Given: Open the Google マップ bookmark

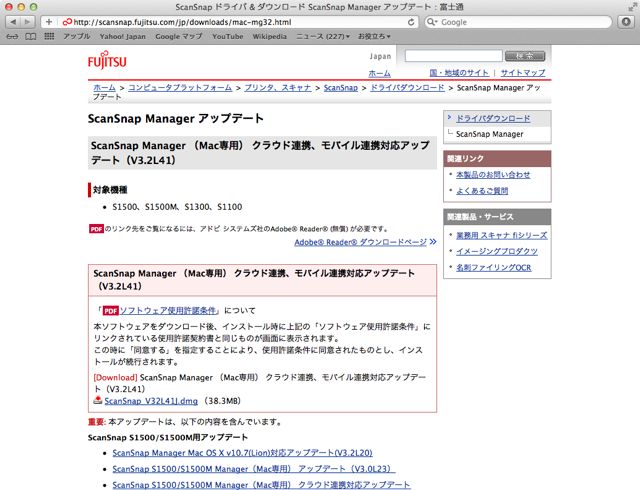Looking at the screenshot, I should click(179, 36).
